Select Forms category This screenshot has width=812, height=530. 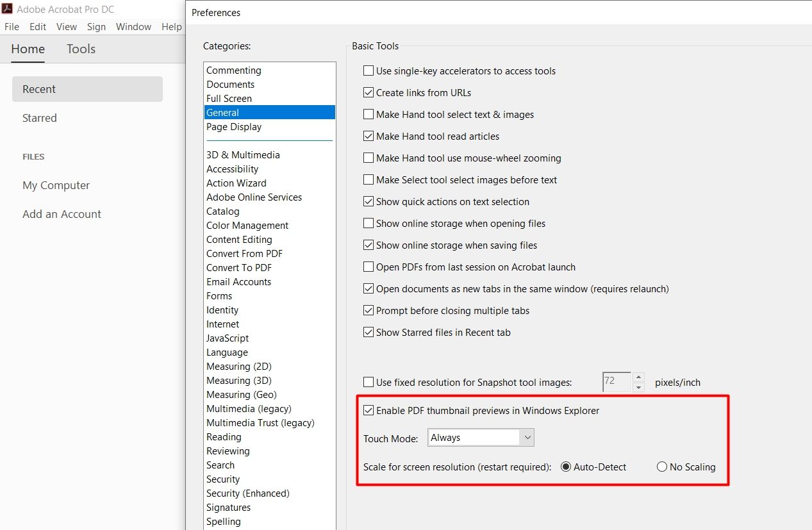tap(270, 296)
